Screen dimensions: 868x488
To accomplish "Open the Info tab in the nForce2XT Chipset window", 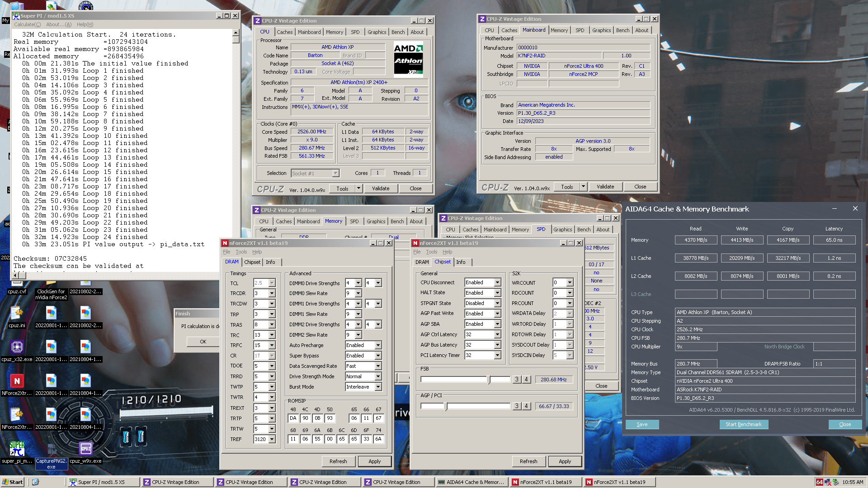I will point(461,262).
